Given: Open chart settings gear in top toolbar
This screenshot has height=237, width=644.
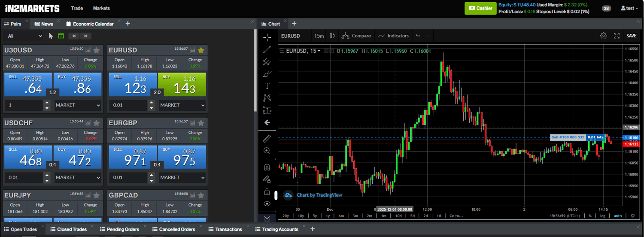Looking at the screenshot, I should [603, 36].
